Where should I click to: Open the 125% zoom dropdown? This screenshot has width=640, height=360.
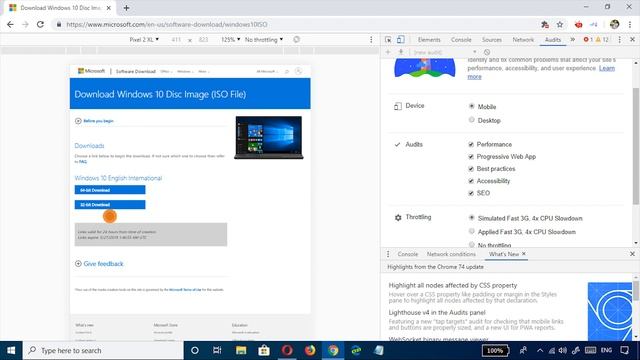pyautogui.click(x=231, y=40)
